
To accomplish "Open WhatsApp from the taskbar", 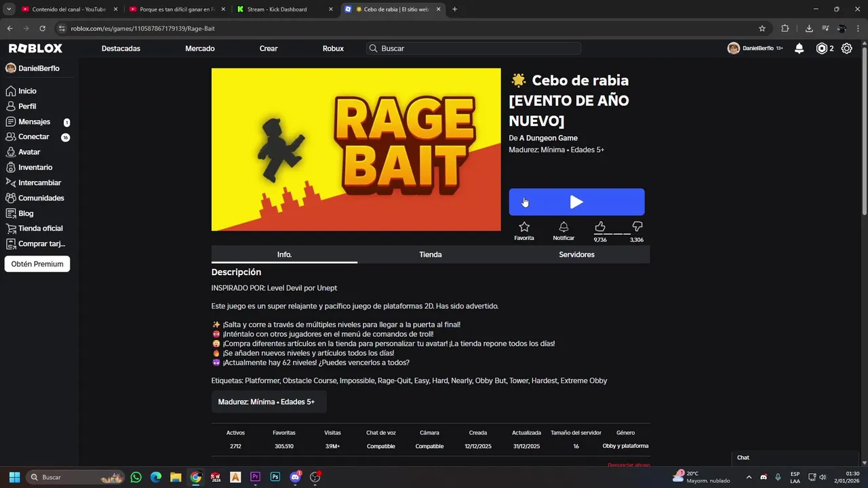I will click(x=136, y=477).
